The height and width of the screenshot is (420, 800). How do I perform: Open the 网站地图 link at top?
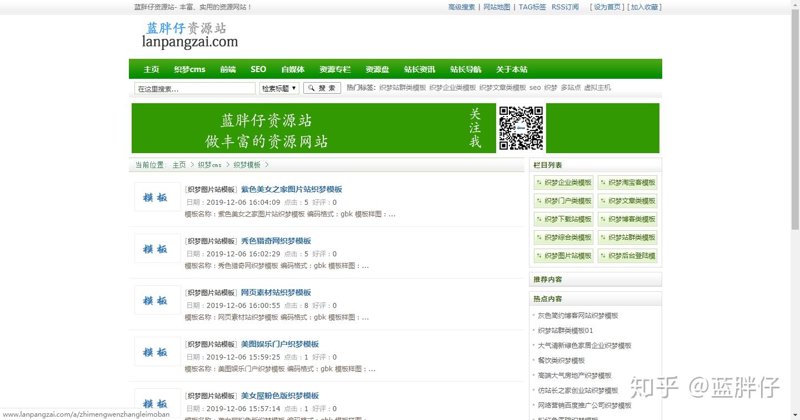[496, 7]
